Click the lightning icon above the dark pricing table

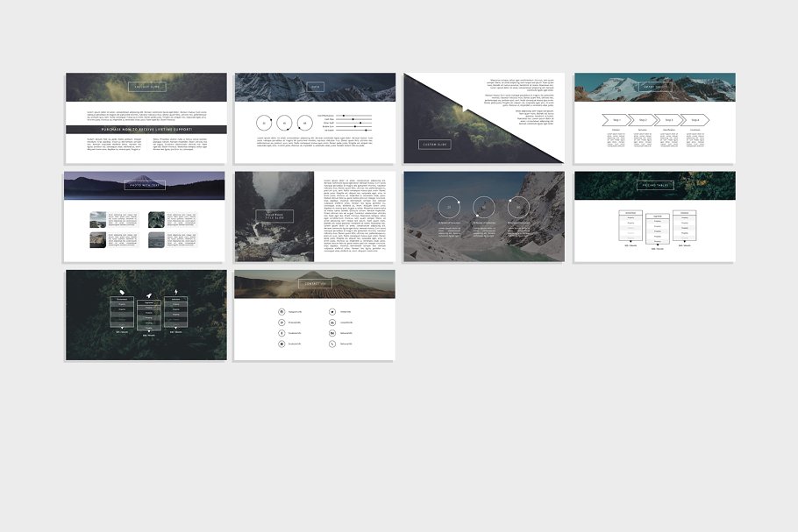point(176,292)
